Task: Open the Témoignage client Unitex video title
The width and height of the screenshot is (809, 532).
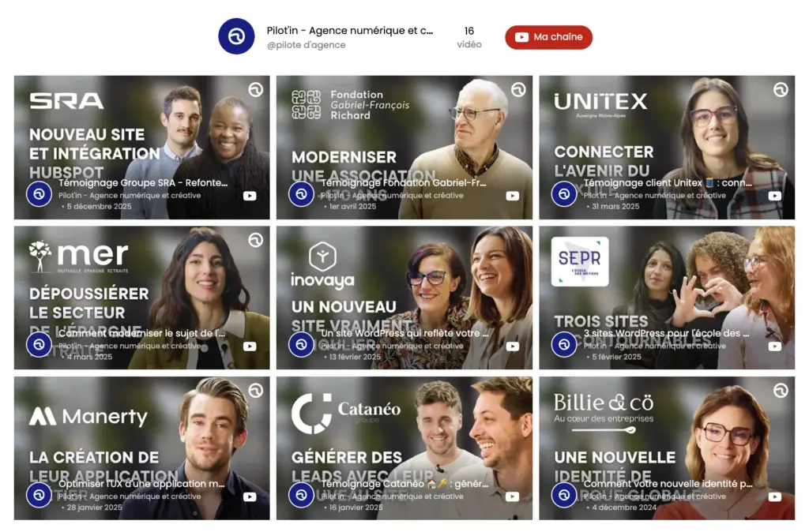Action: click(x=668, y=182)
